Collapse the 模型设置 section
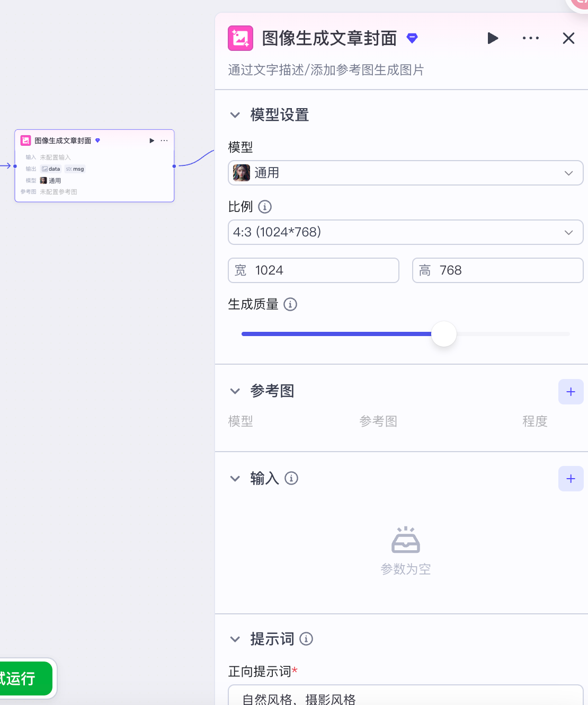Image resolution: width=588 pixels, height=705 pixels. pyautogui.click(x=235, y=115)
